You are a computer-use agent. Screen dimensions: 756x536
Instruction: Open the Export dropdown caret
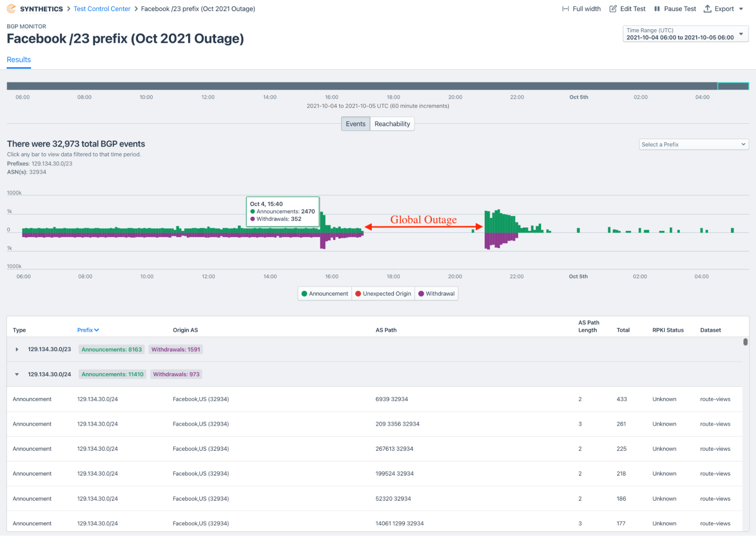coord(741,9)
